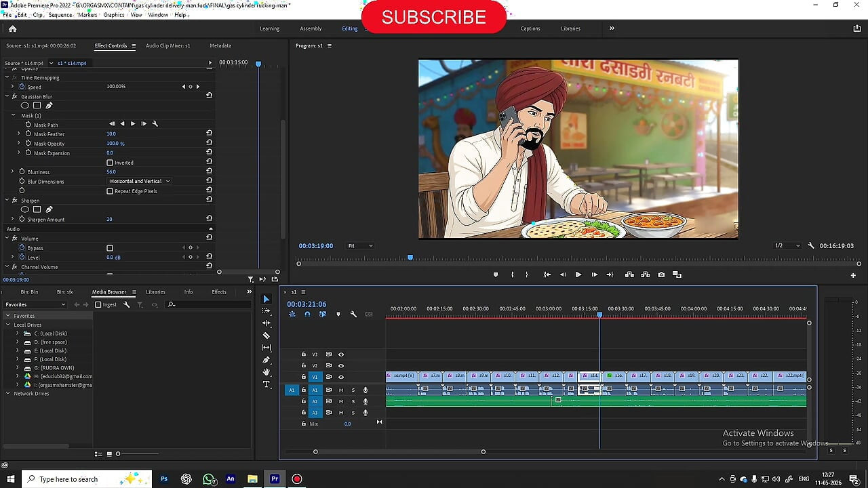The height and width of the screenshot is (488, 868).
Task: Open Premiere Pro in Windows taskbar
Action: [275, 479]
